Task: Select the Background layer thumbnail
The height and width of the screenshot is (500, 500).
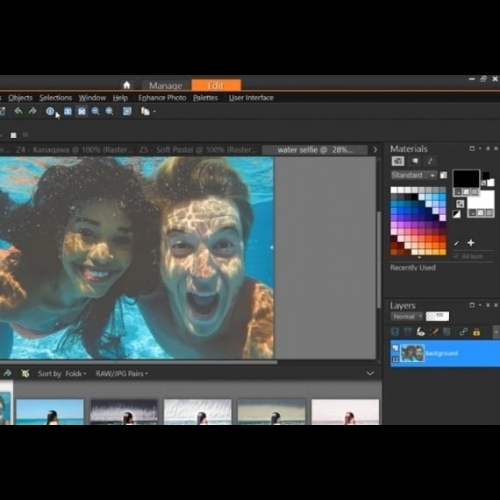Action: (412, 353)
